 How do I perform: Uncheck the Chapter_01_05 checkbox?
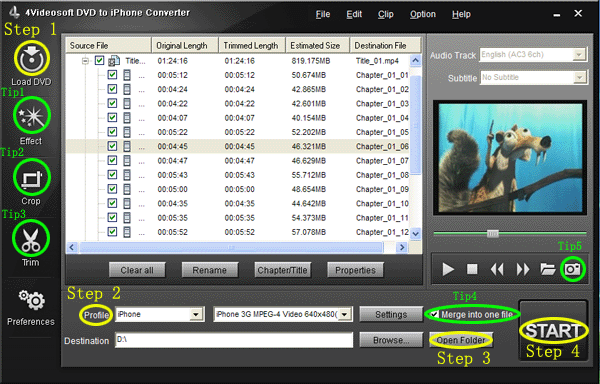coord(112,132)
